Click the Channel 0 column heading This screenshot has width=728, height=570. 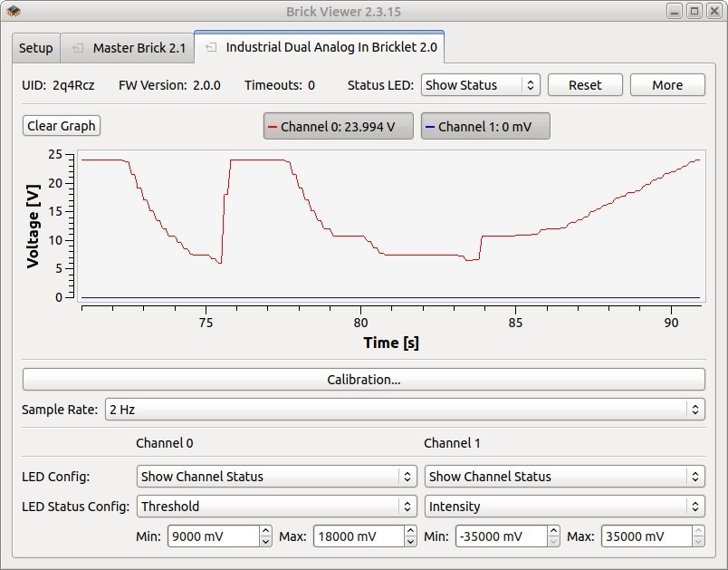pyautogui.click(x=165, y=443)
